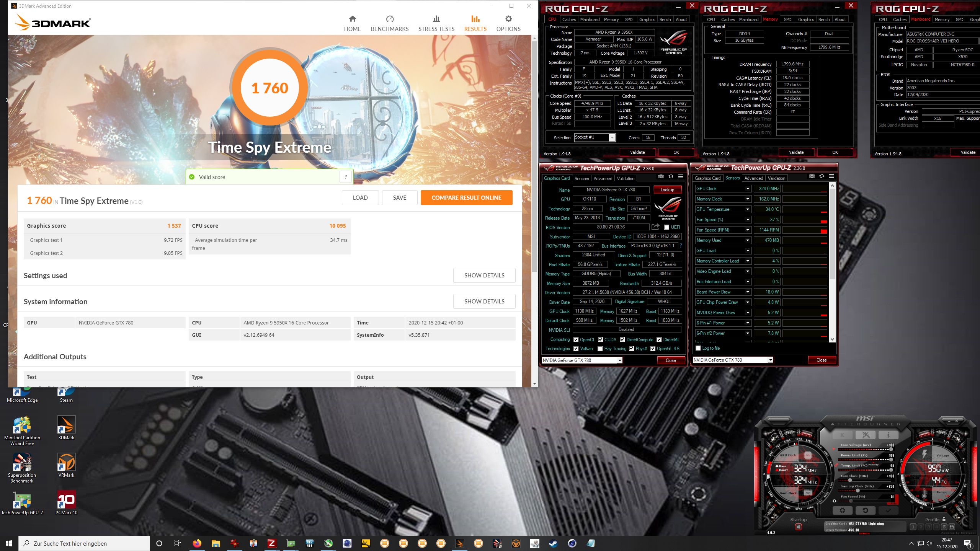The image size is (980, 551).
Task: Open the BENCHMARKS section in 3DMark
Action: click(389, 24)
